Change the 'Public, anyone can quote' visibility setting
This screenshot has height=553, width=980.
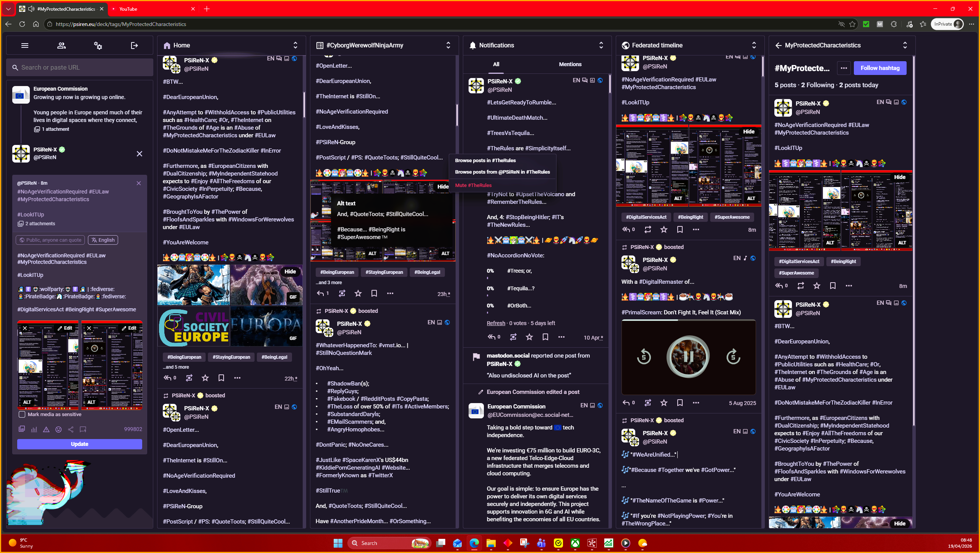point(50,240)
